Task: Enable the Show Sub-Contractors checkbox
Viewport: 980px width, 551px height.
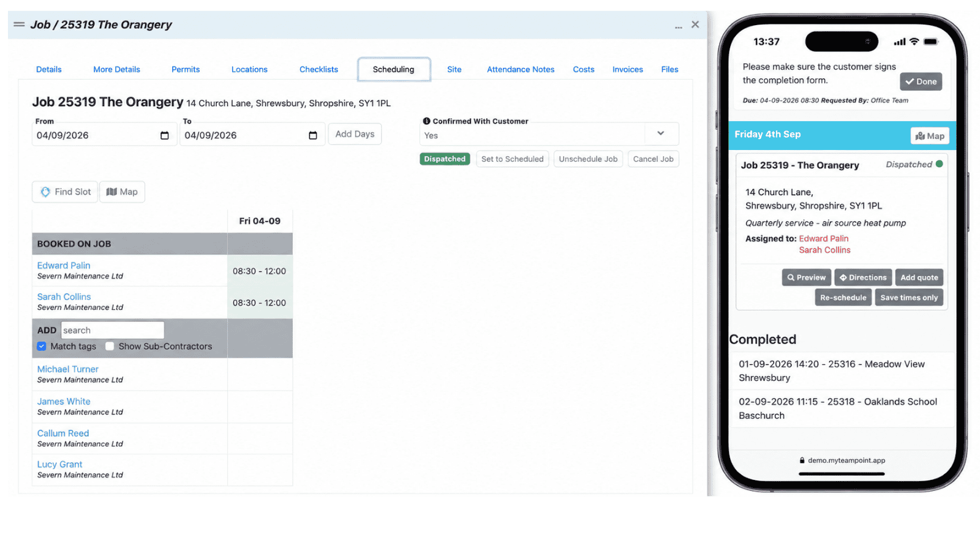Action: (x=110, y=347)
